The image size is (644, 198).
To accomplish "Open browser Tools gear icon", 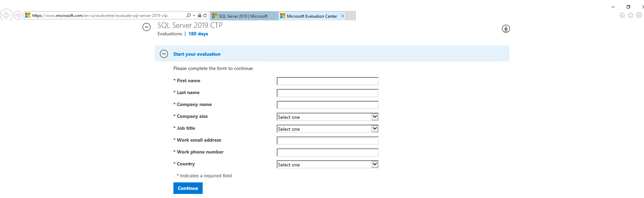I will coord(639,15).
